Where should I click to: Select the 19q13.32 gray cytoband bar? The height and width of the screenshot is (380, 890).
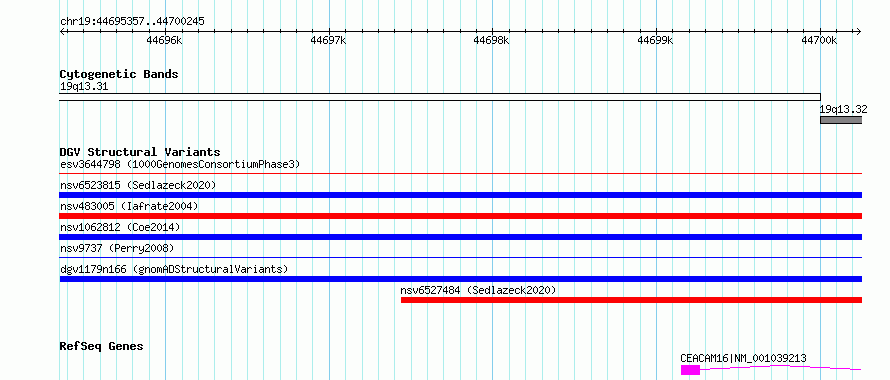841,120
